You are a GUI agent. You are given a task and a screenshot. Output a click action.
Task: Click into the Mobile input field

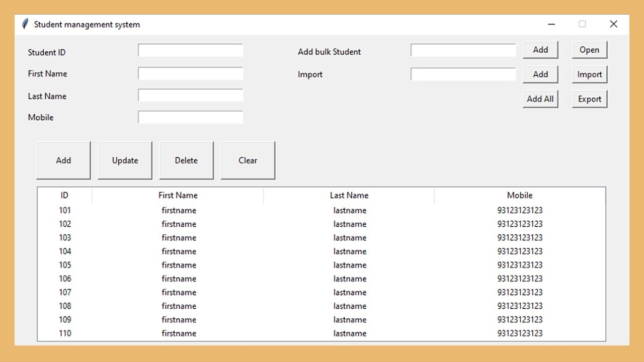[x=191, y=117]
